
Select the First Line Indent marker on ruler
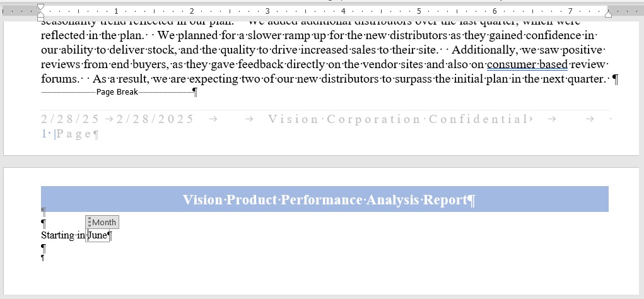40,8
